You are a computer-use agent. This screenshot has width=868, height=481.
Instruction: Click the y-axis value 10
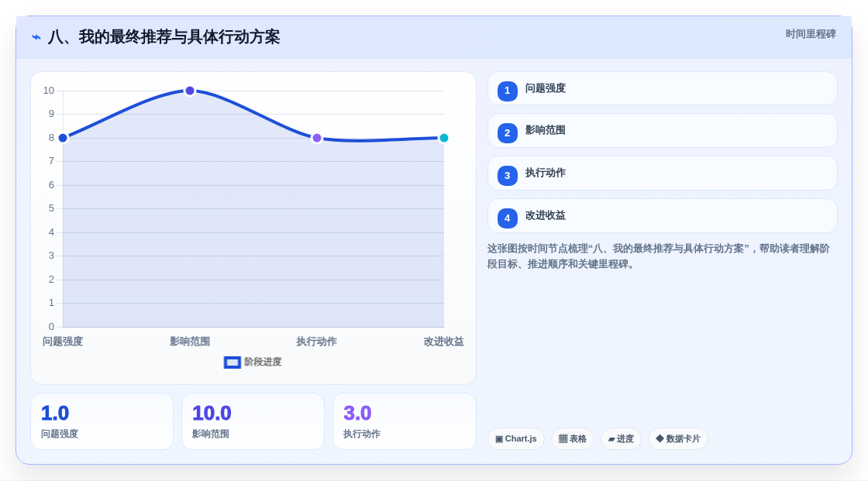(49, 91)
